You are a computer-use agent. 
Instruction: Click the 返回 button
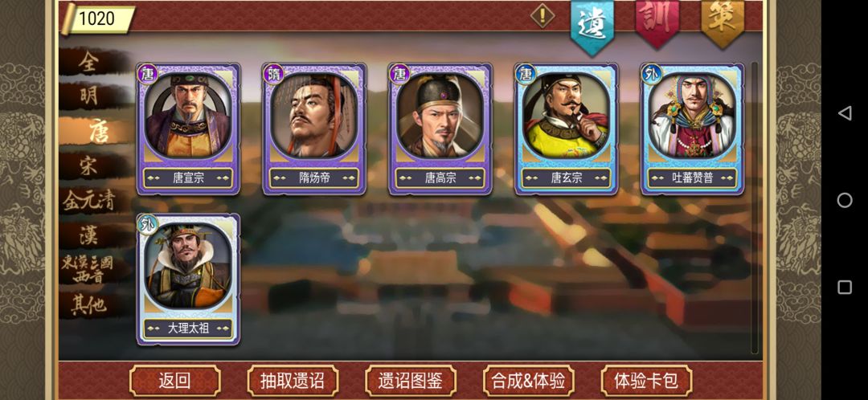pyautogui.click(x=175, y=381)
